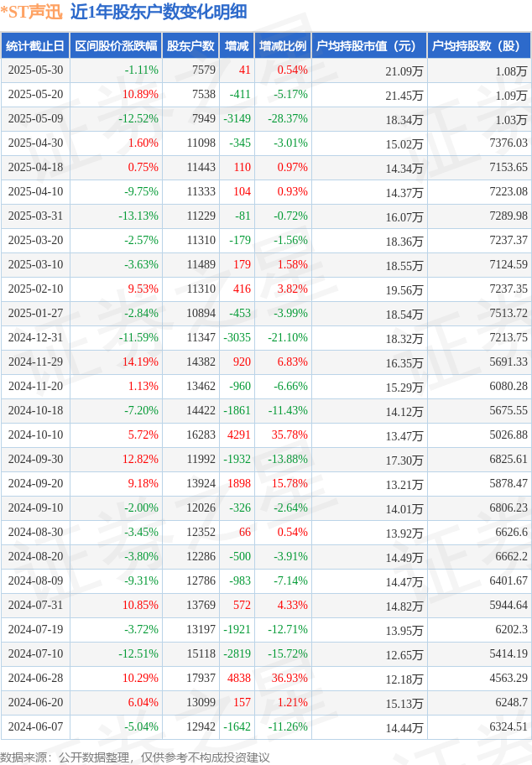Click the 数据来源 footer note
The height and width of the screenshot is (765, 532).
tap(135, 757)
